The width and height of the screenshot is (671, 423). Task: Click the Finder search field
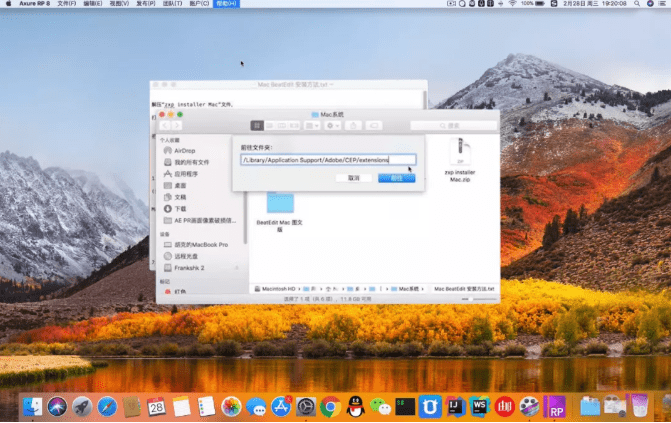click(454, 125)
